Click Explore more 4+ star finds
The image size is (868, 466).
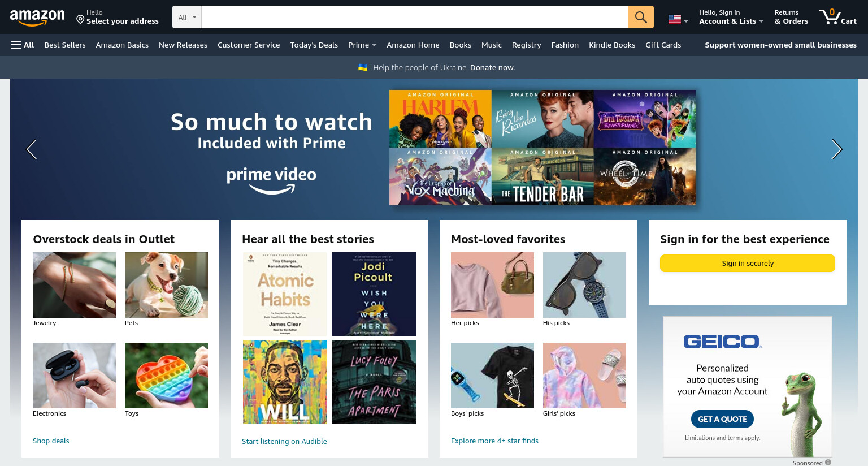click(494, 441)
